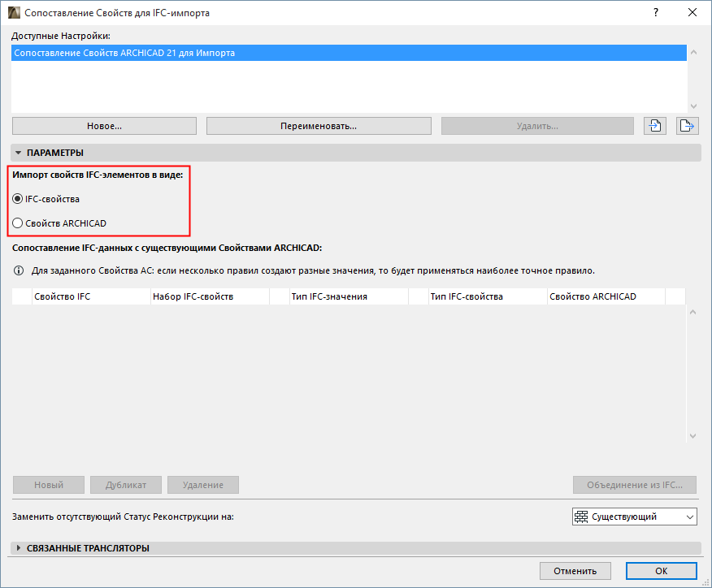Click the Удаление button

(203, 485)
